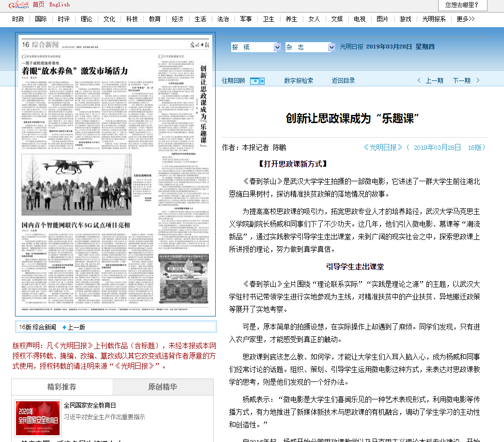Click the Guangming Online logo
The height and width of the screenshot is (442, 504).
(x=18, y=5)
